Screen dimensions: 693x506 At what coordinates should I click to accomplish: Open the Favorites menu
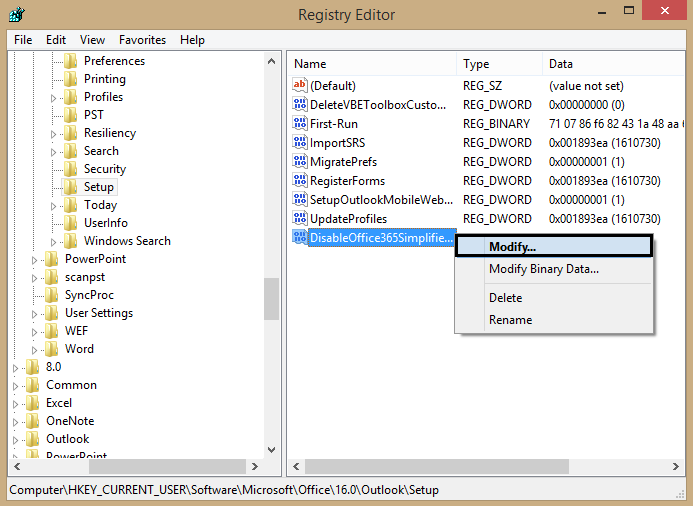pos(142,40)
